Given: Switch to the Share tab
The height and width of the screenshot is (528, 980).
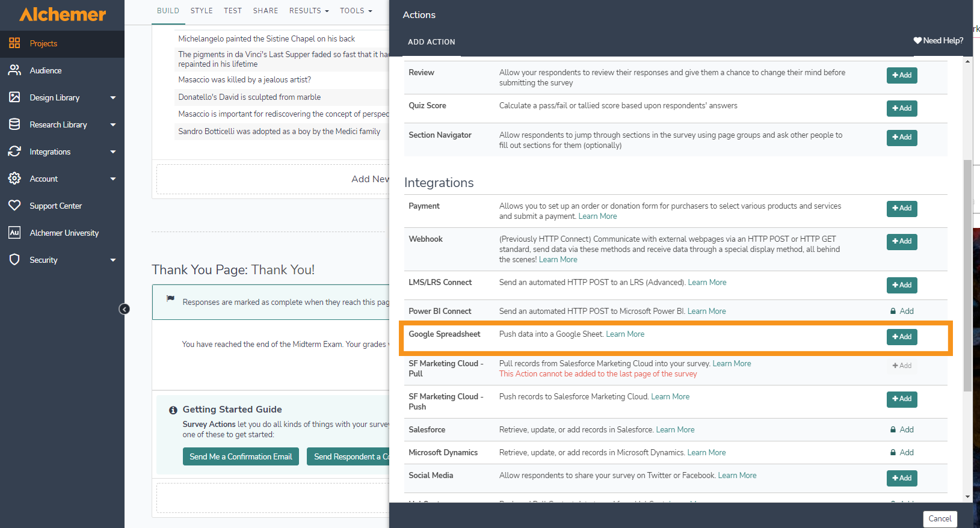Looking at the screenshot, I should click(265, 11).
